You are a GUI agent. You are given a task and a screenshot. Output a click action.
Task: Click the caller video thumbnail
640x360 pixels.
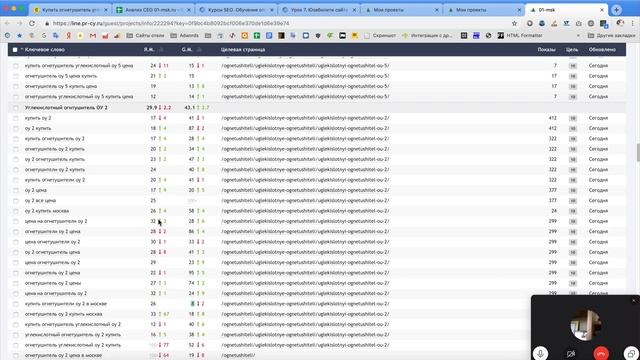586,325
